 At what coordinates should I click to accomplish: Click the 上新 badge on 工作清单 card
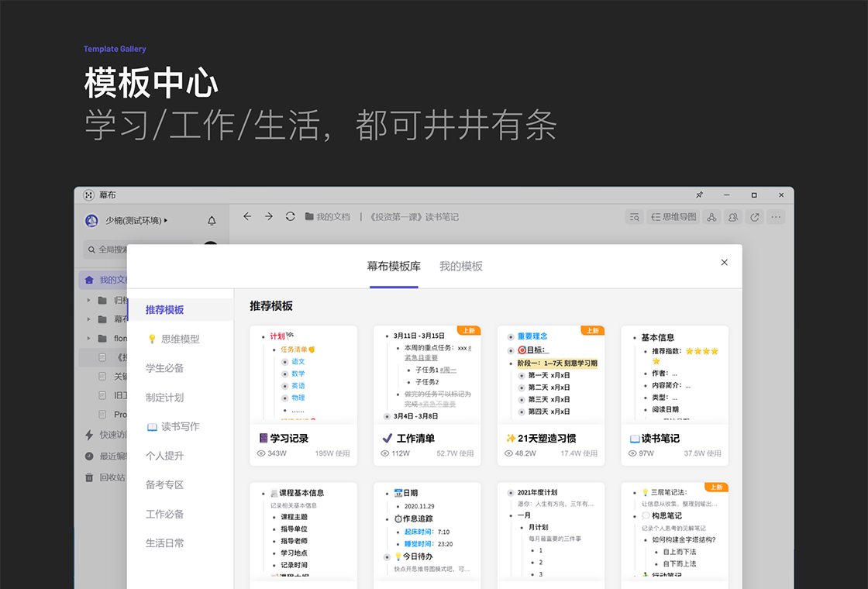point(469,330)
